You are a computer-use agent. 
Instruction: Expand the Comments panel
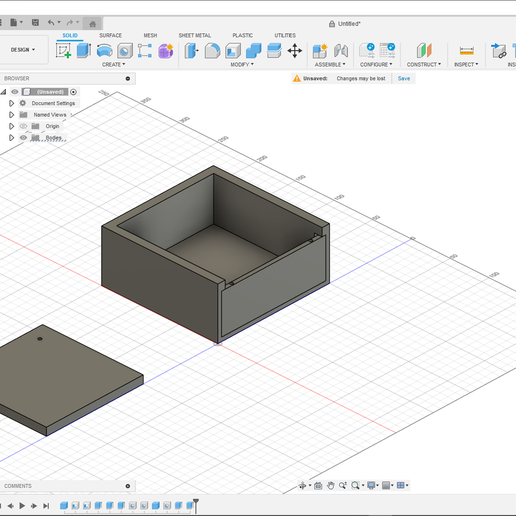coord(128,486)
